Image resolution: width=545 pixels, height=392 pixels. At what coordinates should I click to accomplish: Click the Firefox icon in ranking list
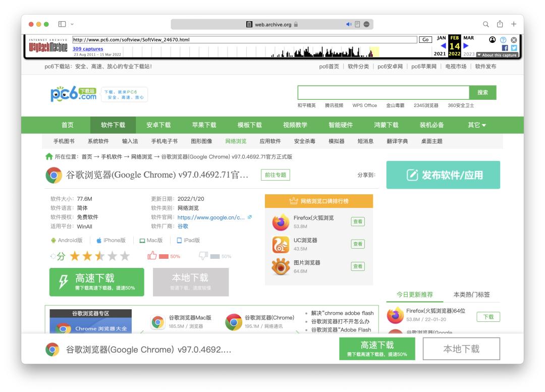click(281, 222)
